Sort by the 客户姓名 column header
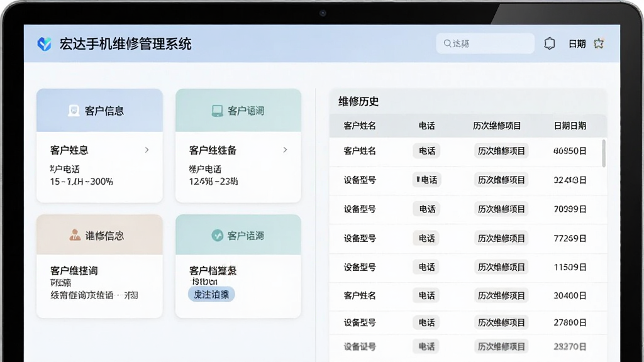Image resolution: width=644 pixels, height=362 pixels. [359, 126]
